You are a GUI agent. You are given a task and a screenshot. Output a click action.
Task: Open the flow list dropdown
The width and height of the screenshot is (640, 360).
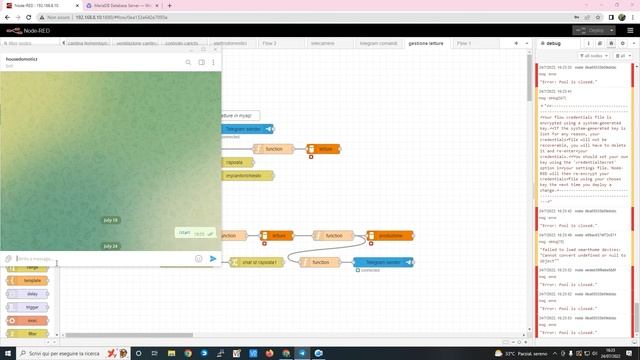tap(527, 43)
